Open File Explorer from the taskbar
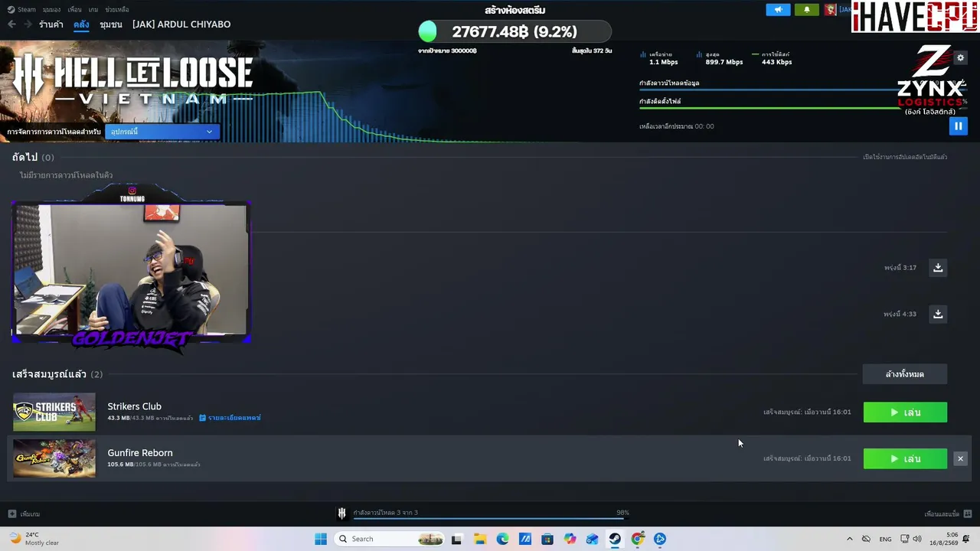 coord(480,539)
